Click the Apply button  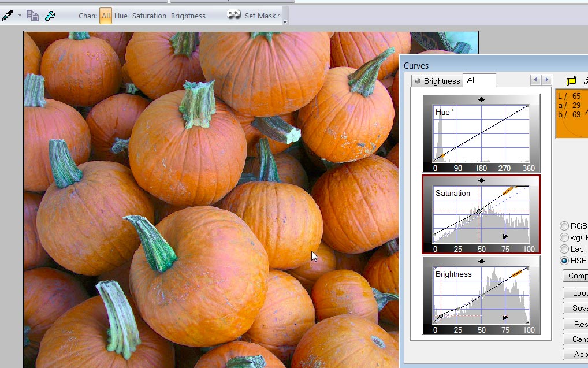coord(575,355)
